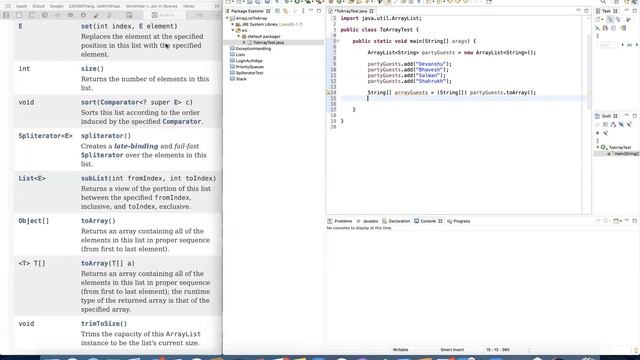
Task: Open the Google bookmark in browser favorites bar
Action: pyautogui.click(x=57, y=6)
